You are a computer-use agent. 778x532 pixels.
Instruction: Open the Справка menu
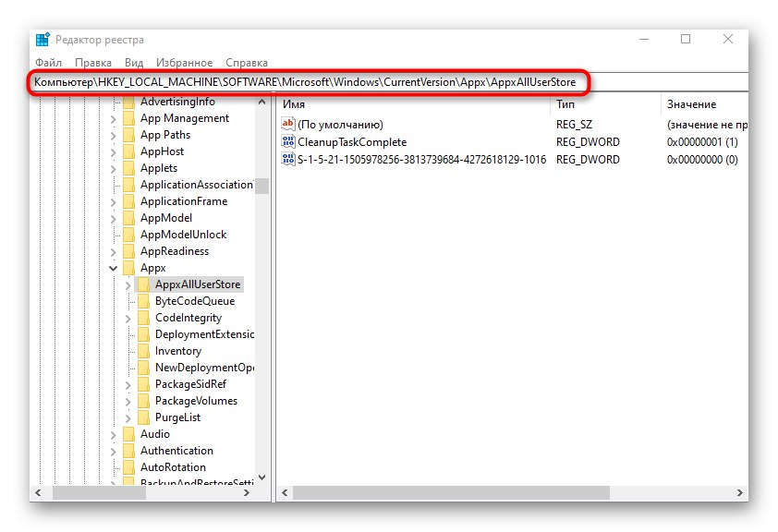247,63
